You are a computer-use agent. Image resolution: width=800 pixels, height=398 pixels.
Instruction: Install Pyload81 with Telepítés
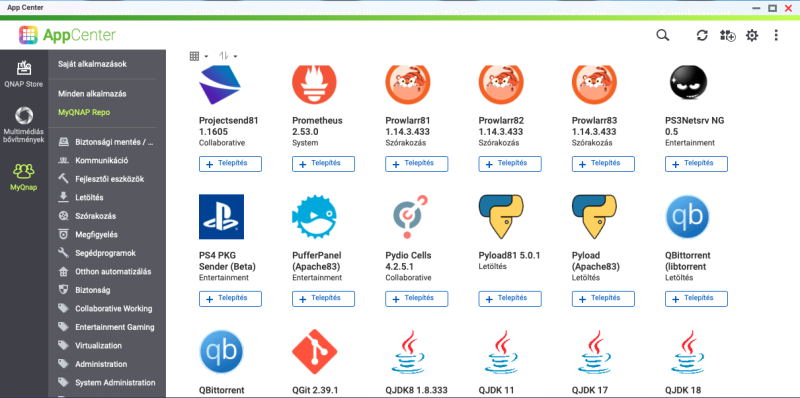click(510, 298)
